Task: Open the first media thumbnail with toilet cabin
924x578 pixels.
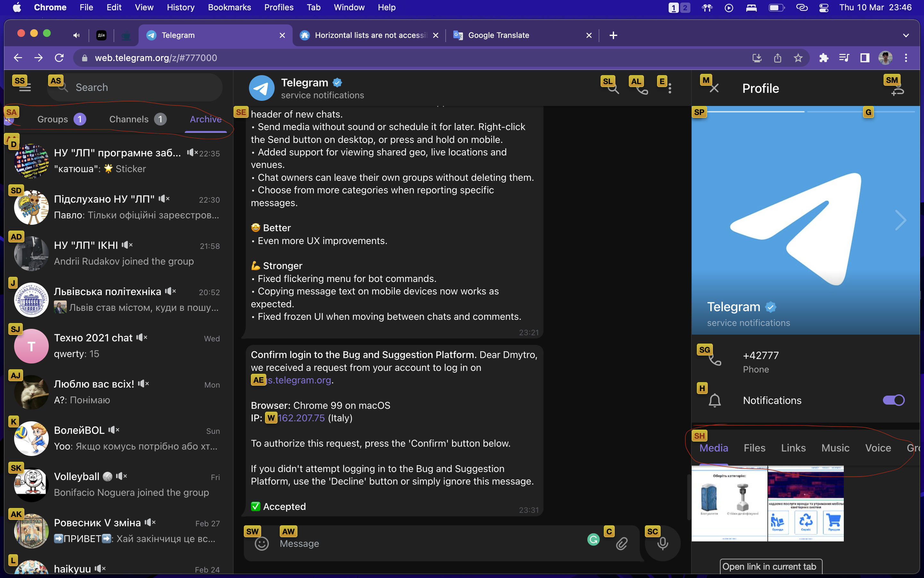Action: click(729, 504)
